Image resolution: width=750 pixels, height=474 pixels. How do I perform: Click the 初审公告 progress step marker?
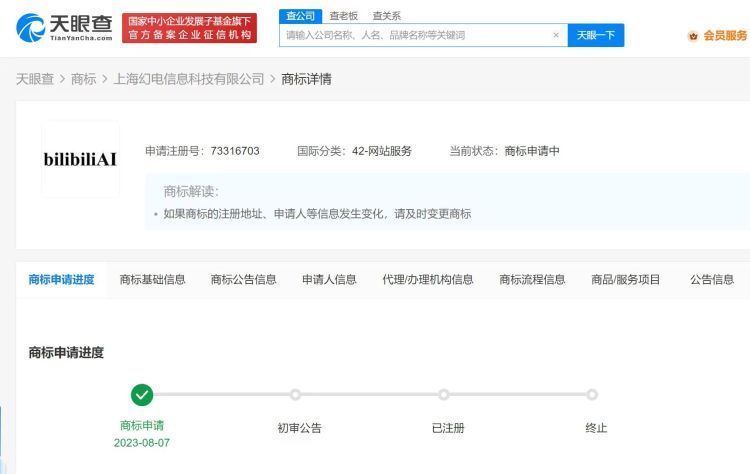(x=295, y=395)
